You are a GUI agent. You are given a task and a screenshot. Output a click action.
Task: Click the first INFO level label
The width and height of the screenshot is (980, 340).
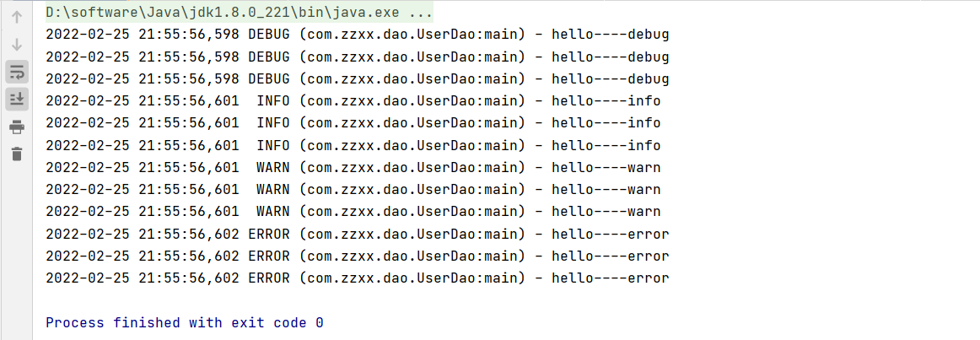pos(273,100)
